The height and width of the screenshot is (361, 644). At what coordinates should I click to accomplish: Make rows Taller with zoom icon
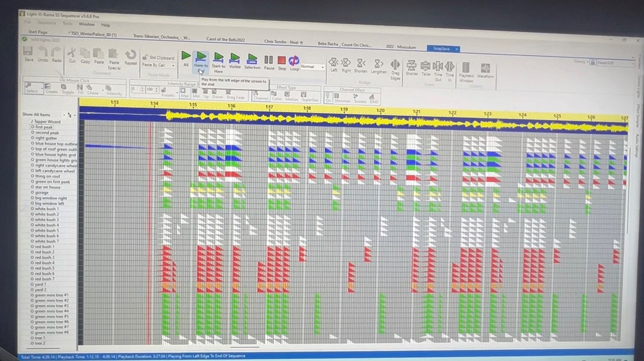pyautogui.click(x=426, y=68)
